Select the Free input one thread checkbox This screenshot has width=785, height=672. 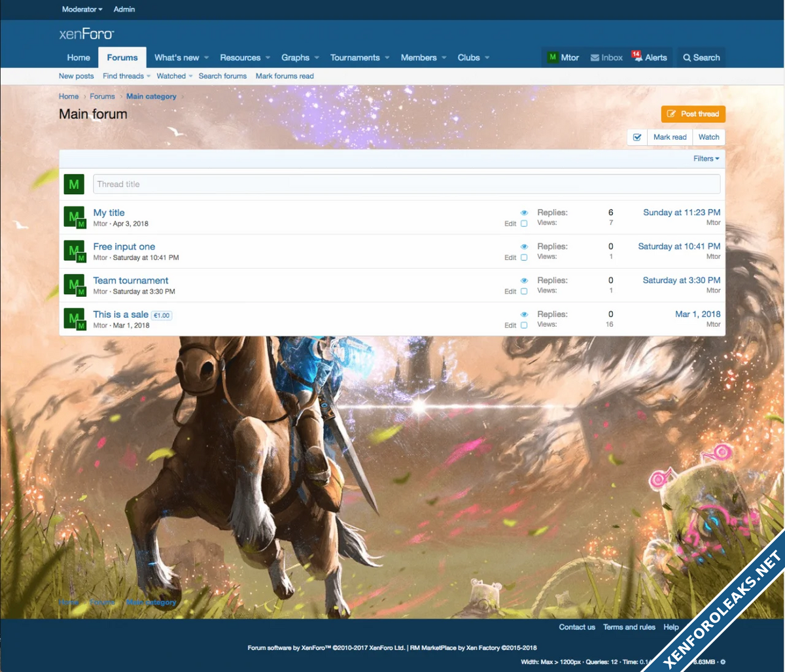pos(524,258)
